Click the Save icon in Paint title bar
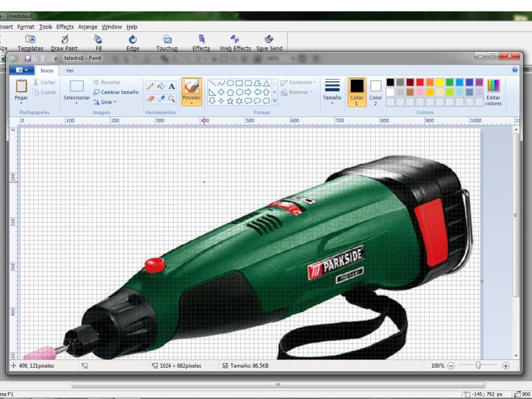 28,59
